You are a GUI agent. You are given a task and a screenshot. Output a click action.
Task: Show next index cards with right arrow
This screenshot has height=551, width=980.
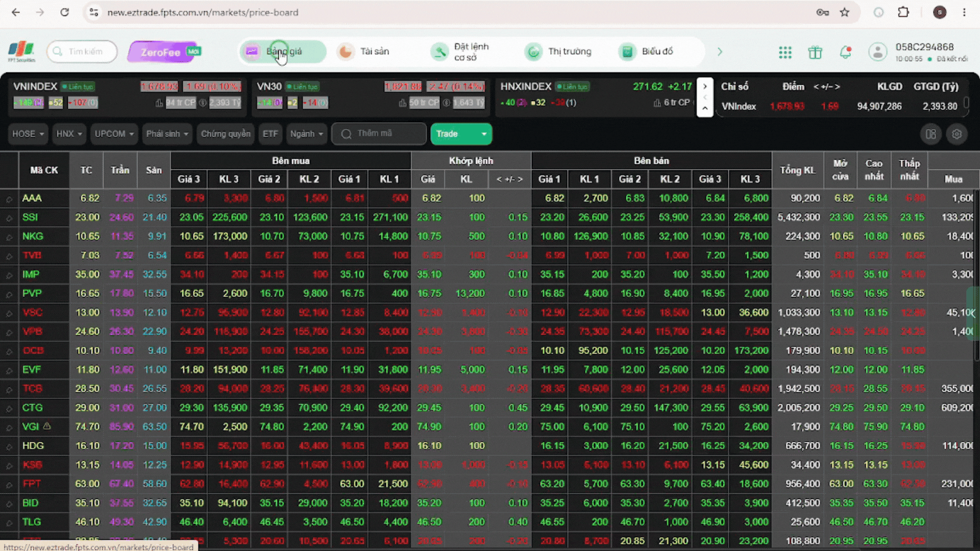tap(705, 87)
